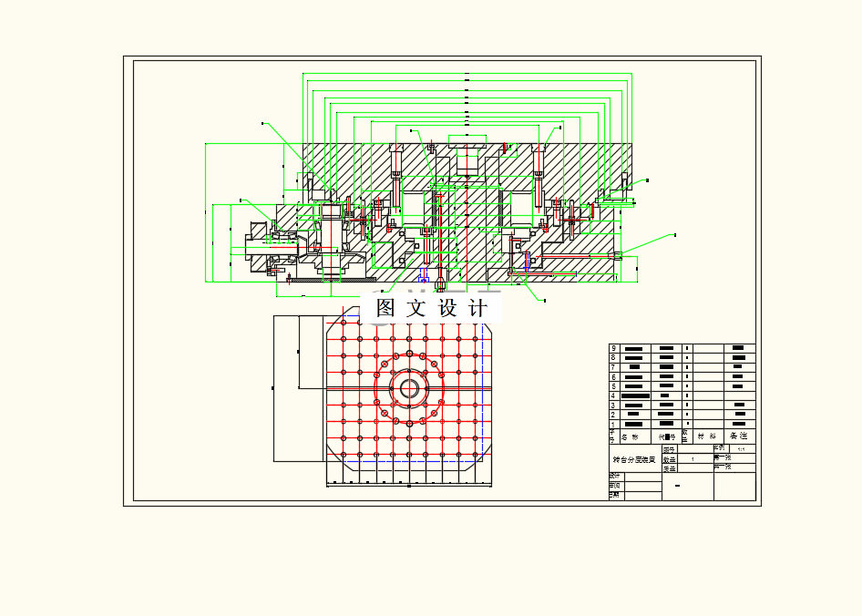
Task: Click the 备注 column header
Action: (737, 436)
